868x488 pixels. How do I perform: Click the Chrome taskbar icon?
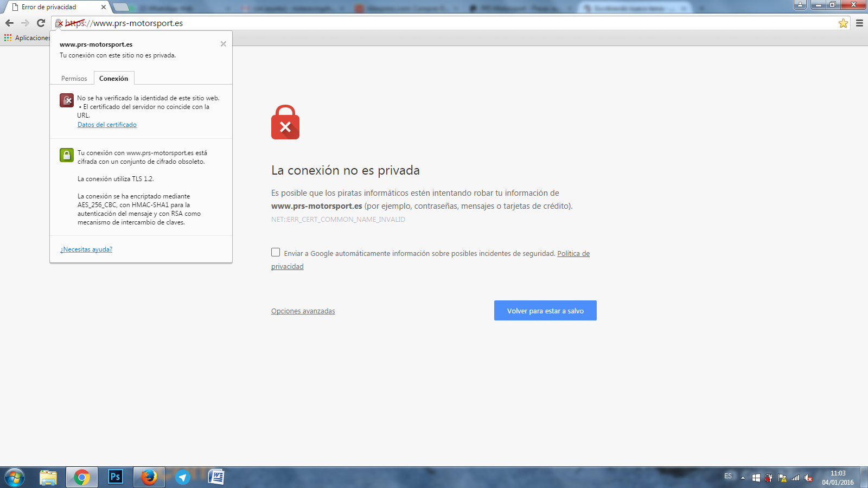[x=82, y=477]
